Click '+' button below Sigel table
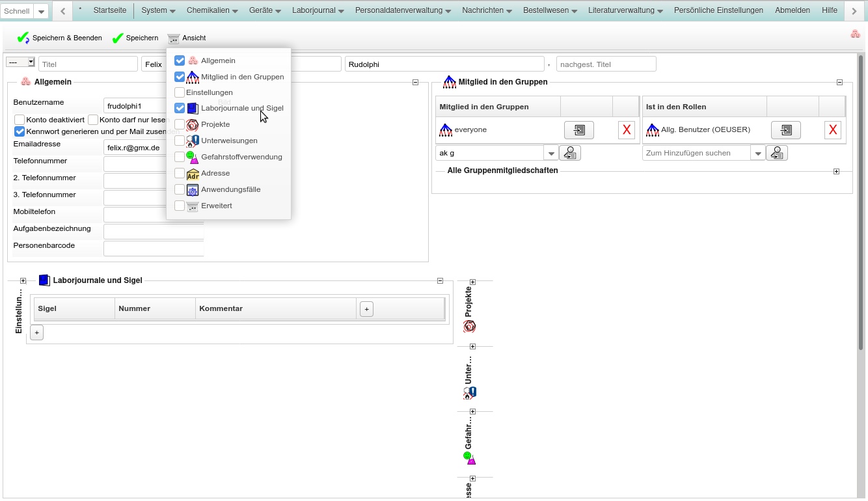 (x=36, y=332)
